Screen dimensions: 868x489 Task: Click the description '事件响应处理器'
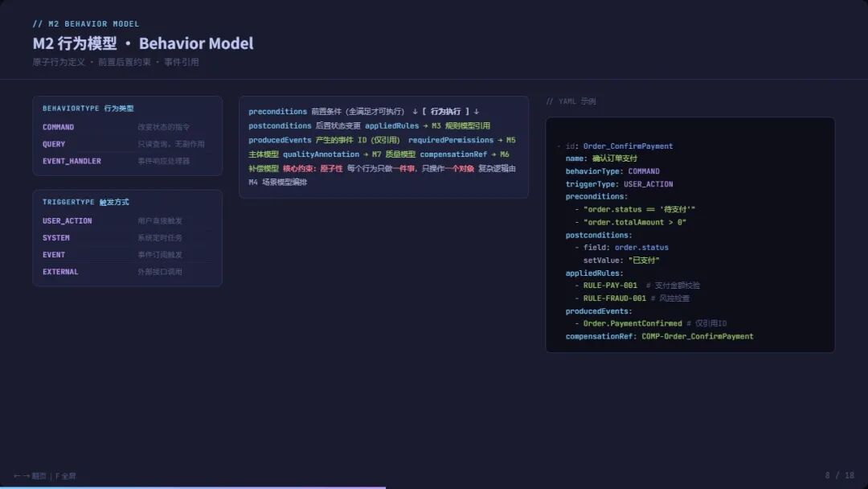pos(163,161)
